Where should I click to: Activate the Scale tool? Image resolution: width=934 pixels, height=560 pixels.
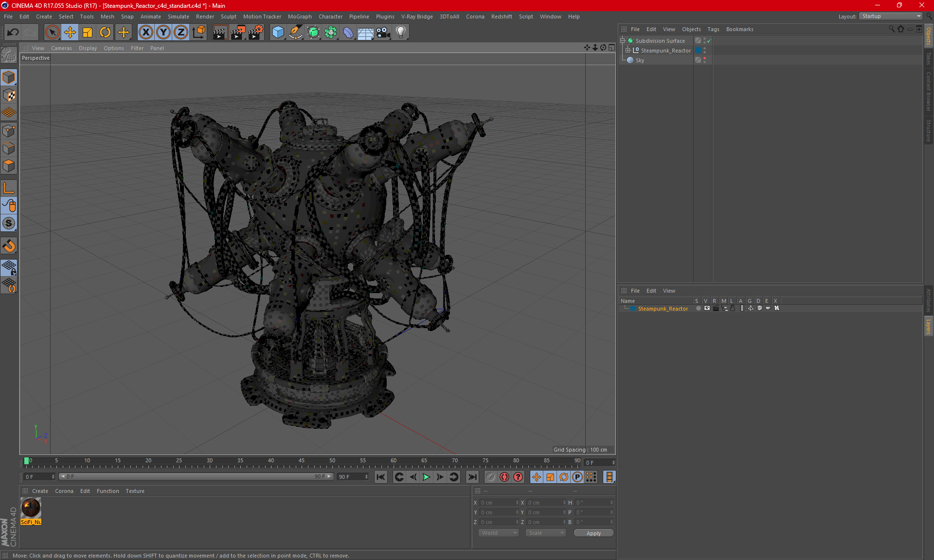point(88,33)
